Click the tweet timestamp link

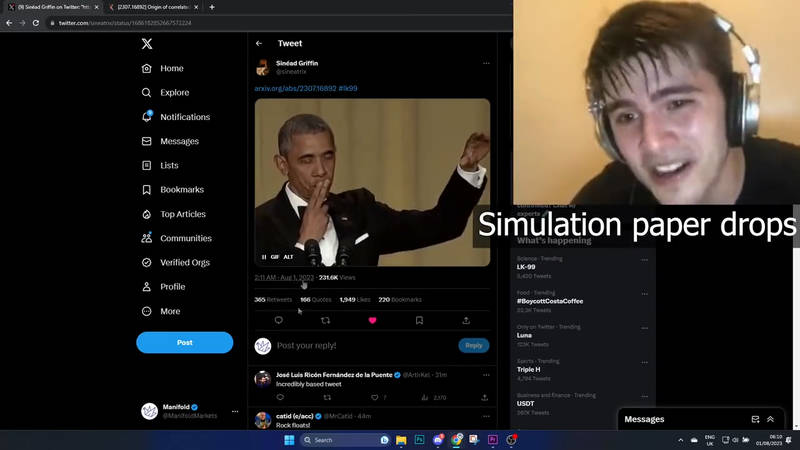284,278
